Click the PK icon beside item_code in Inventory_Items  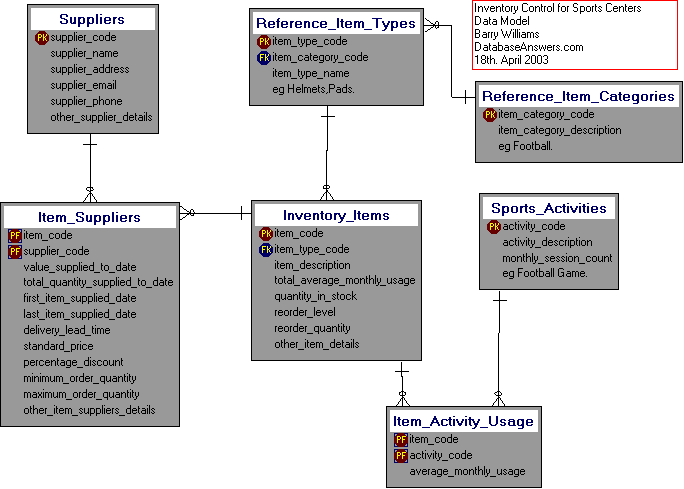[x=266, y=234]
